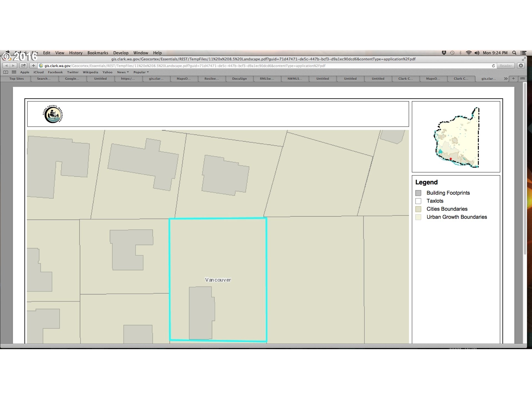Click the Share sheet icon in toolbar
Screen dimensions: 532x399
pyautogui.click(x=24, y=66)
